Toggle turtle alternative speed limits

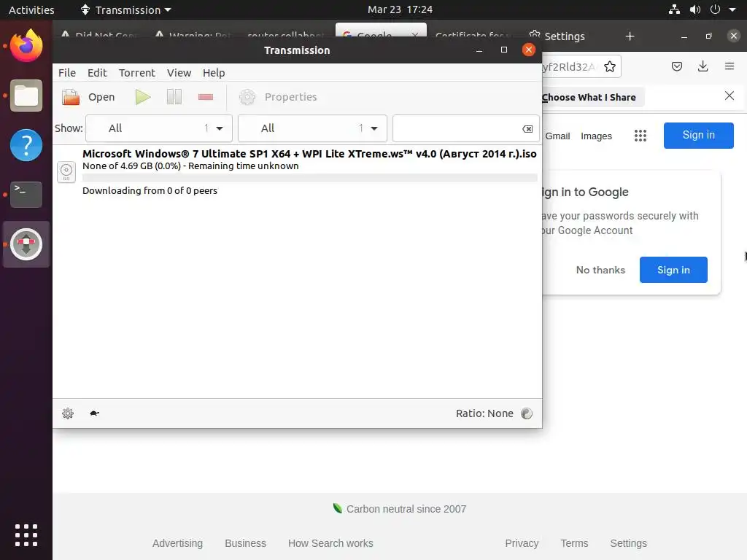coord(94,413)
